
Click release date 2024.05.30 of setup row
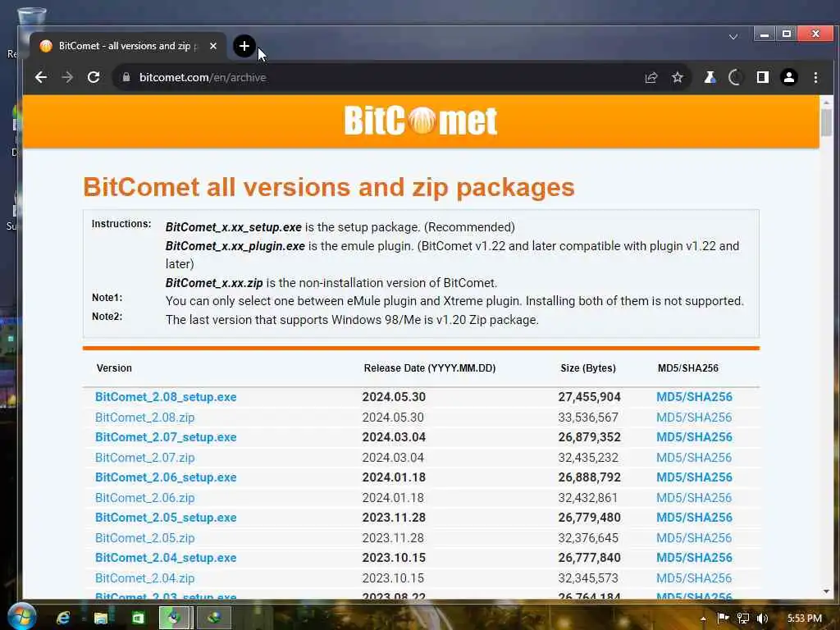pyautogui.click(x=394, y=397)
